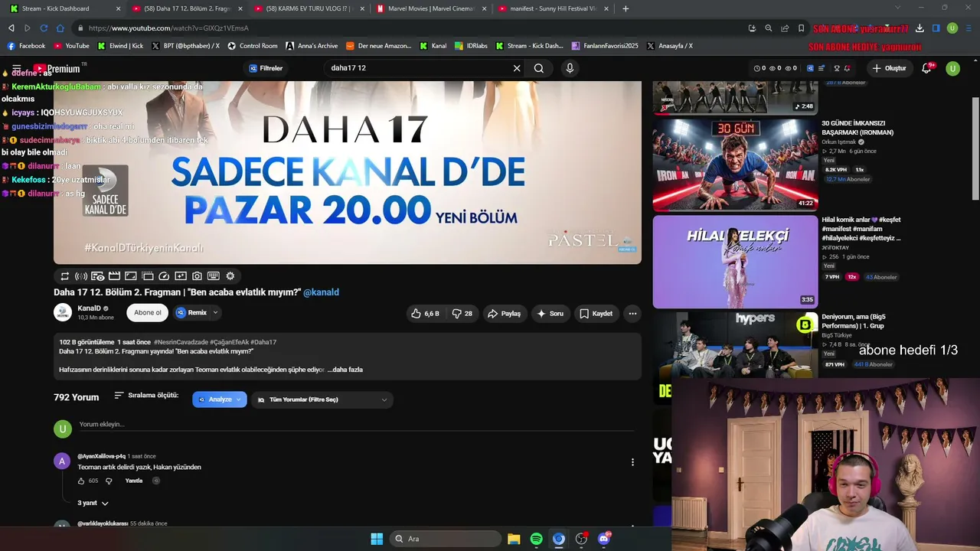Switch to manifest Sunny Hill Festival tab
980x551 pixels.
click(553, 8)
